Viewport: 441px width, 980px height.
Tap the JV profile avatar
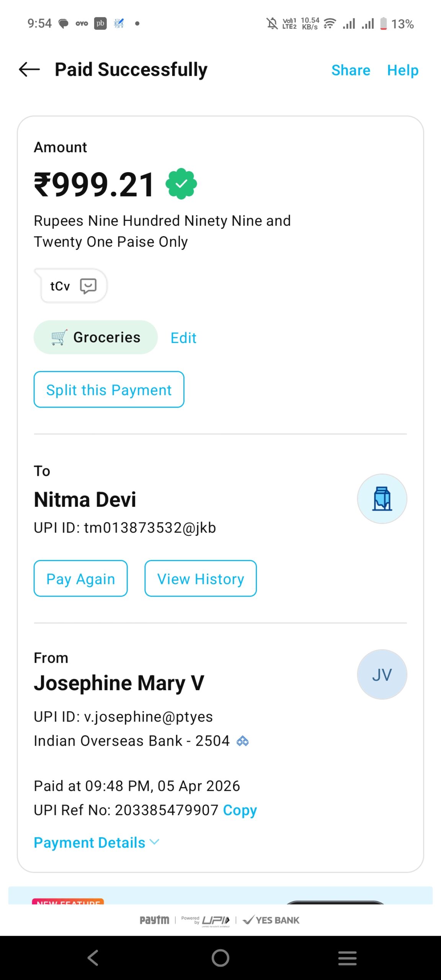382,675
